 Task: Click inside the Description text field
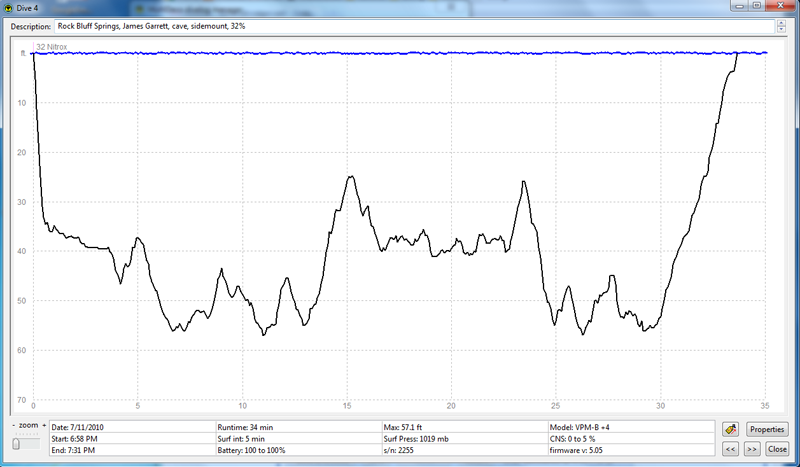(414, 26)
